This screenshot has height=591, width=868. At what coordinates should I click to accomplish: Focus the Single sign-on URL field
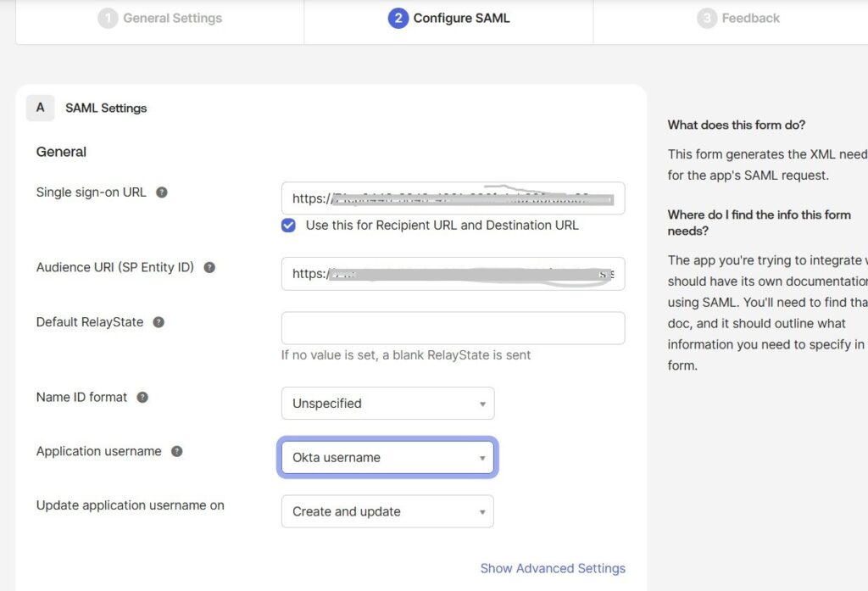(x=453, y=198)
